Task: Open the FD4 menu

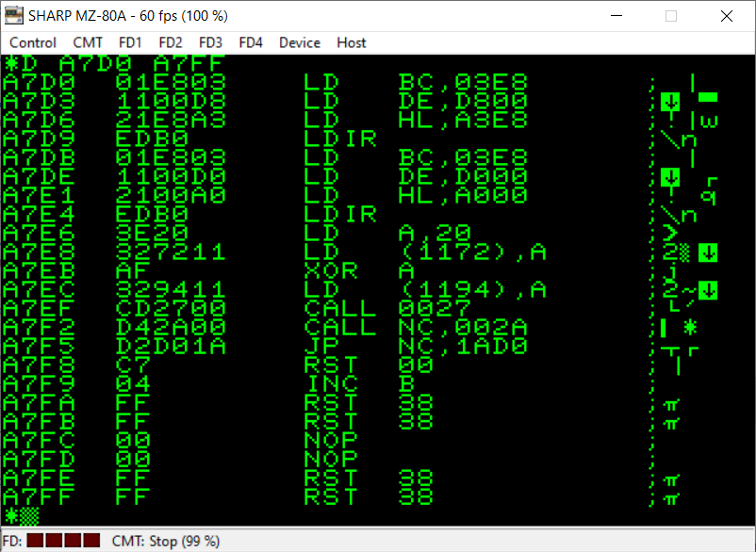Action: [x=251, y=42]
